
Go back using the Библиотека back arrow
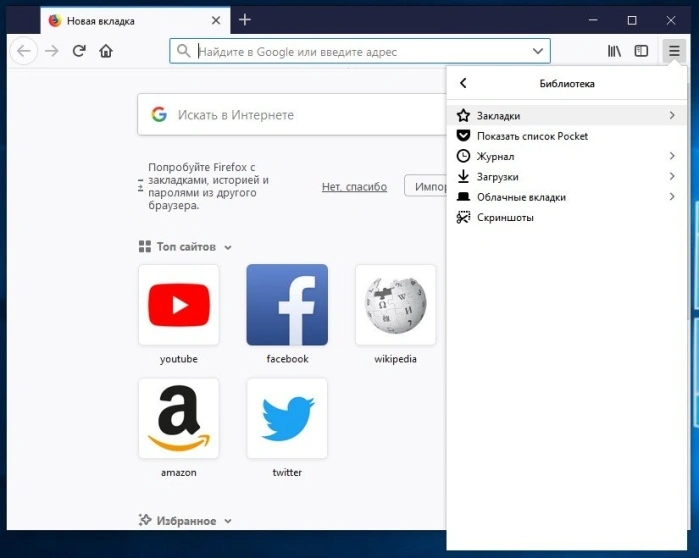pos(463,83)
